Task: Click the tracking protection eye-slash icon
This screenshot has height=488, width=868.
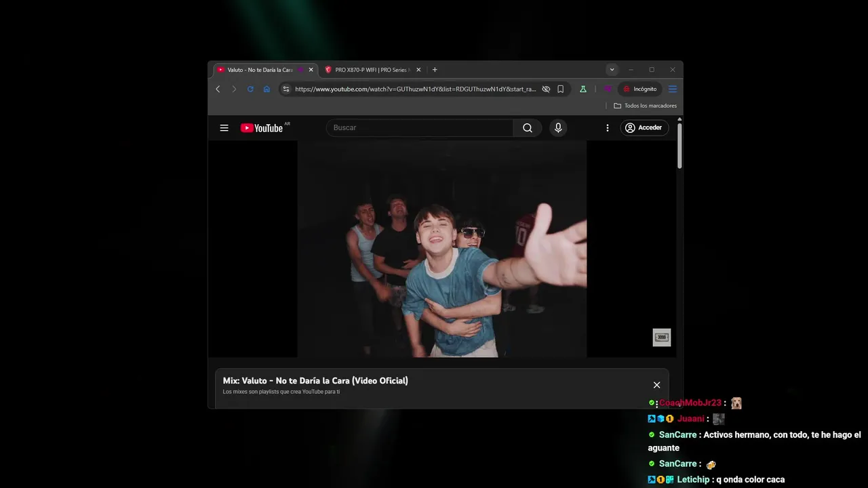Action: click(546, 89)
